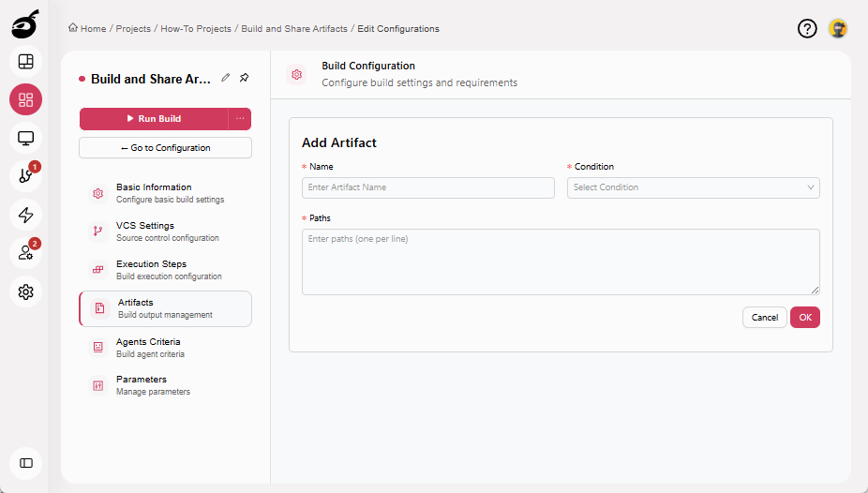The width and height of the screenshot is (868, 493).
Task: Click the Parameters sliders icon
Action: pyautogui.click(x=98, y=385)
